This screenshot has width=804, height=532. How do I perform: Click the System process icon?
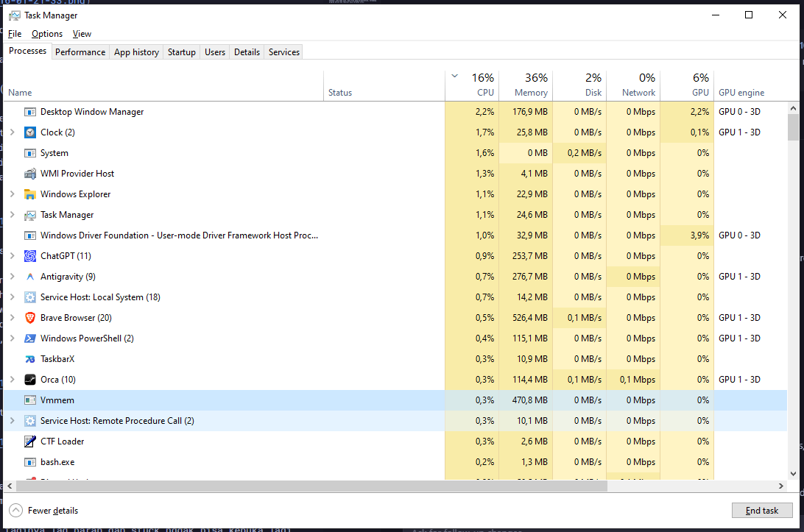(30, 153)
